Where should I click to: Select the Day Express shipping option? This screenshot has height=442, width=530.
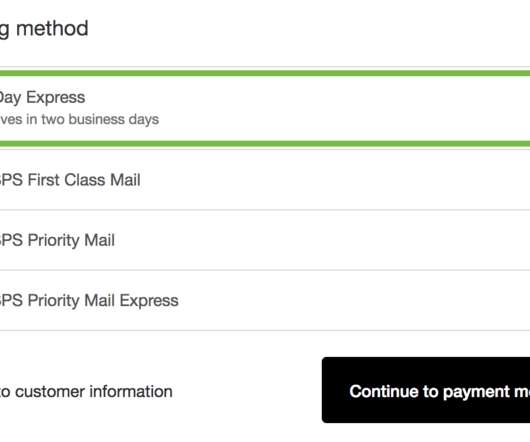click(265, 108)
